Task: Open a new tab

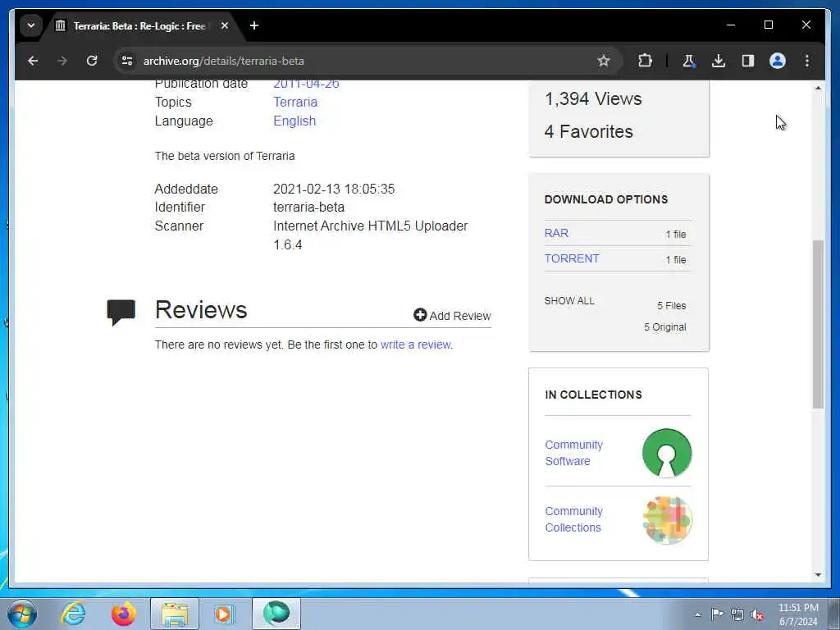Action: click(x=254, y=25)
